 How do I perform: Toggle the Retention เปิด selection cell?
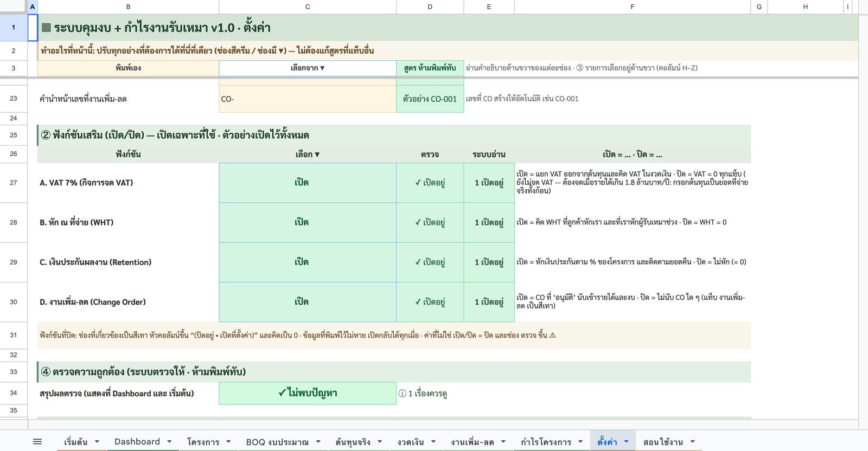308,262
